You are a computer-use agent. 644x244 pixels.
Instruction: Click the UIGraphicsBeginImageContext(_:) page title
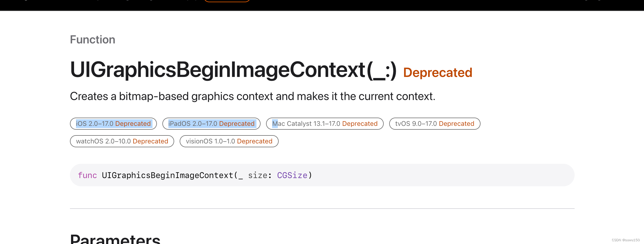pos(233,70)
